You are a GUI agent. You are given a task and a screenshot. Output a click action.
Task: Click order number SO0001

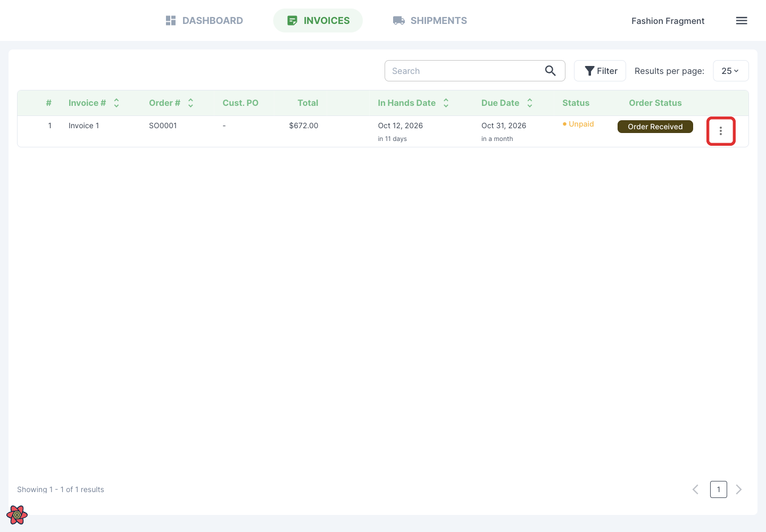(163, 126)
